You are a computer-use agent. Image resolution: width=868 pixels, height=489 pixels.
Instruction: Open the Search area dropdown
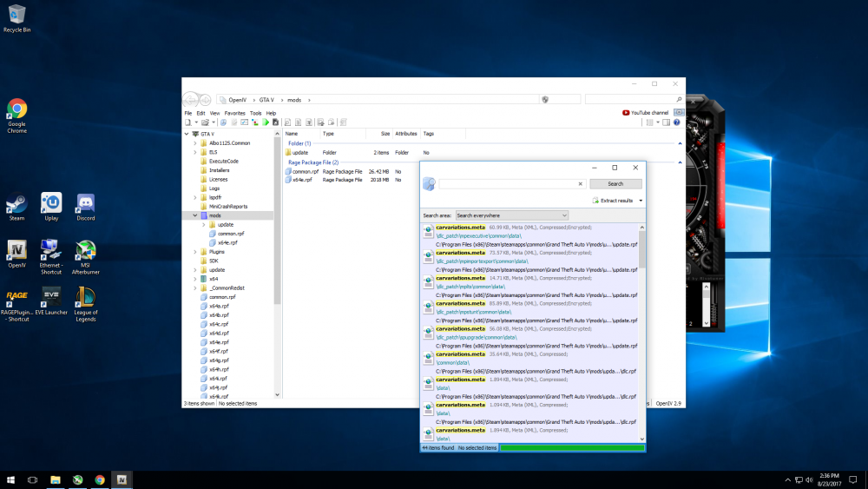point(511,215)
